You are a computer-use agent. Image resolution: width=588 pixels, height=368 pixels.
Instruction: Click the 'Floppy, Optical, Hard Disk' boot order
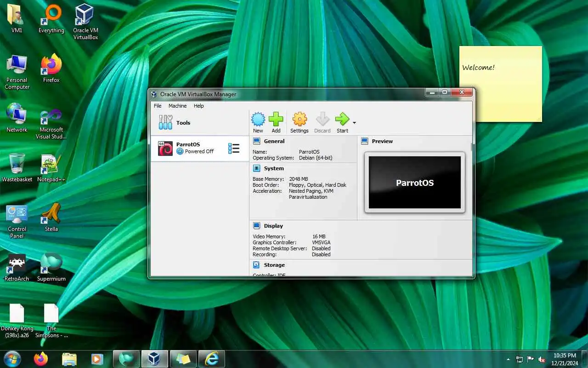(x=317, y=185)
